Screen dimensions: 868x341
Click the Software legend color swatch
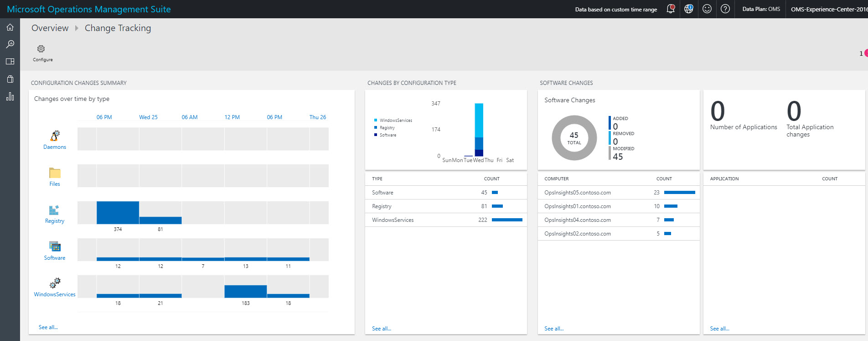coord(376,135)
